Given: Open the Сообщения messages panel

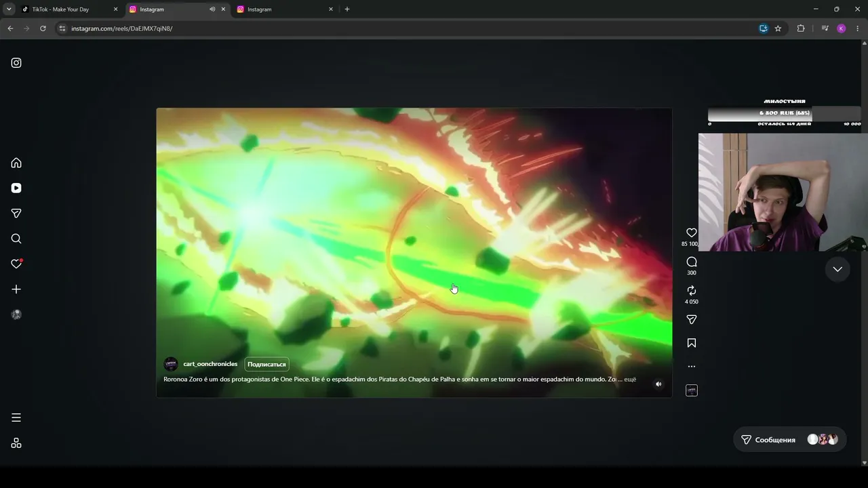Looking at the screenshot, I should pos(789,440).
